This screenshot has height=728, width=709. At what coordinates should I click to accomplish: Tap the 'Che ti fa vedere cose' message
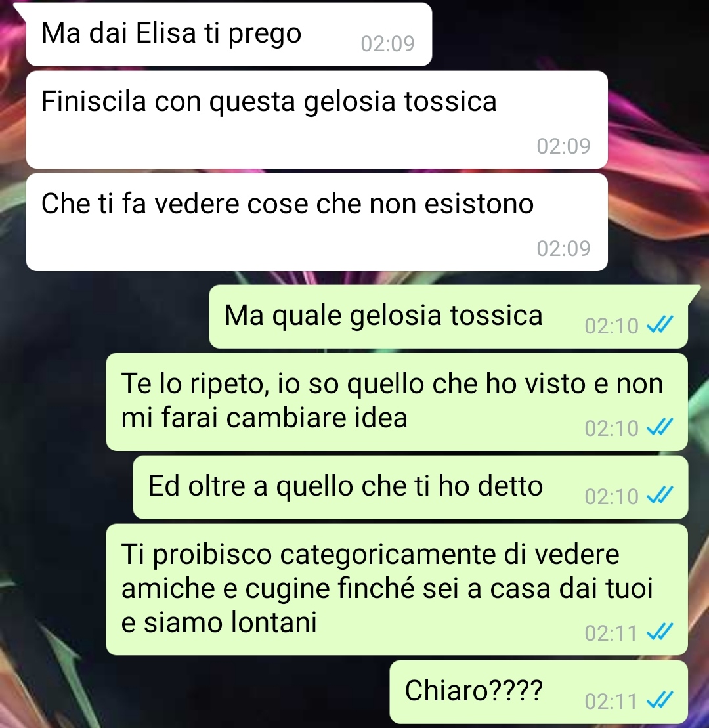point(316,223)
